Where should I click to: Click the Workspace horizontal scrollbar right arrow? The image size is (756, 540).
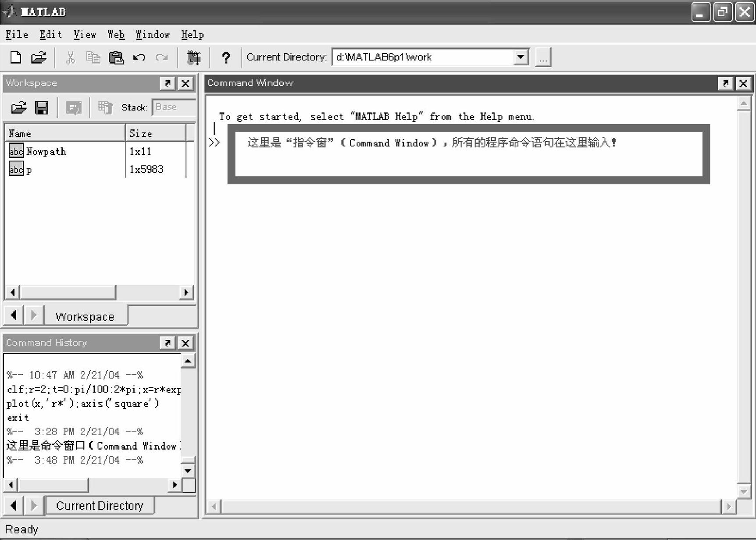point(186,292)
